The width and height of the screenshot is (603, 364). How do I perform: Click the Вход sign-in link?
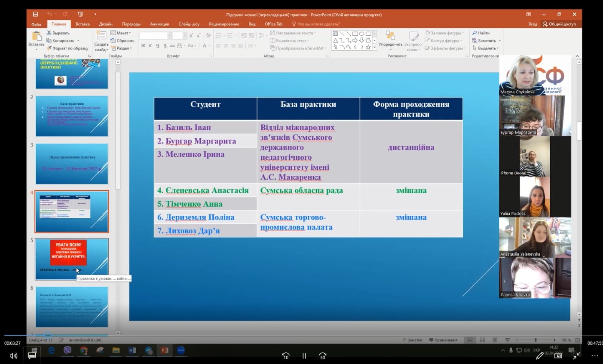533,24
